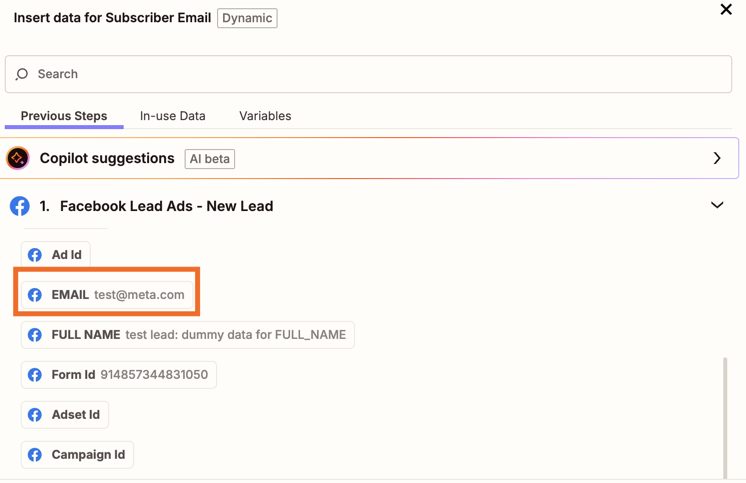Viewport: 746px width, 483px height.
Task: Click the Dynamic badge in the header
Action: [247, 18]
